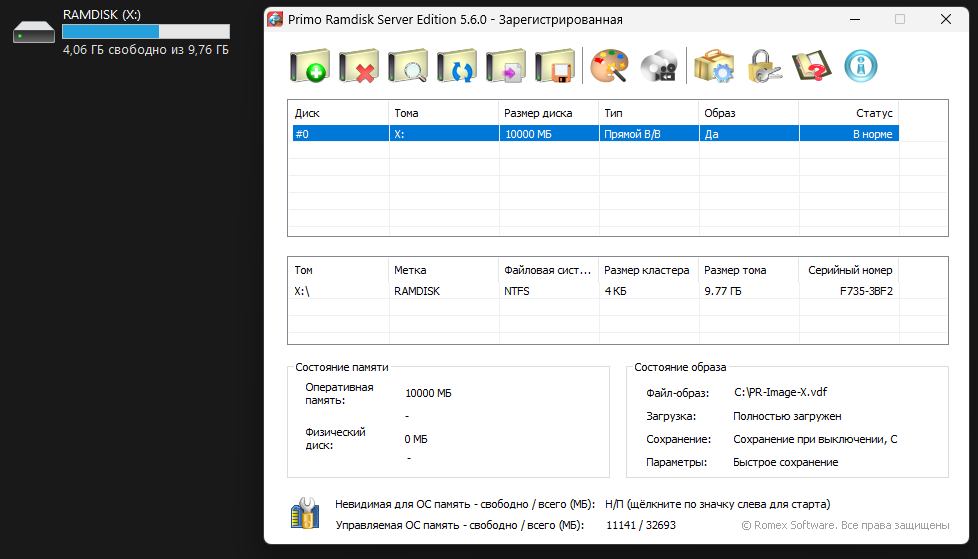
Task: Click the blue info about icon
Action: 860,67
